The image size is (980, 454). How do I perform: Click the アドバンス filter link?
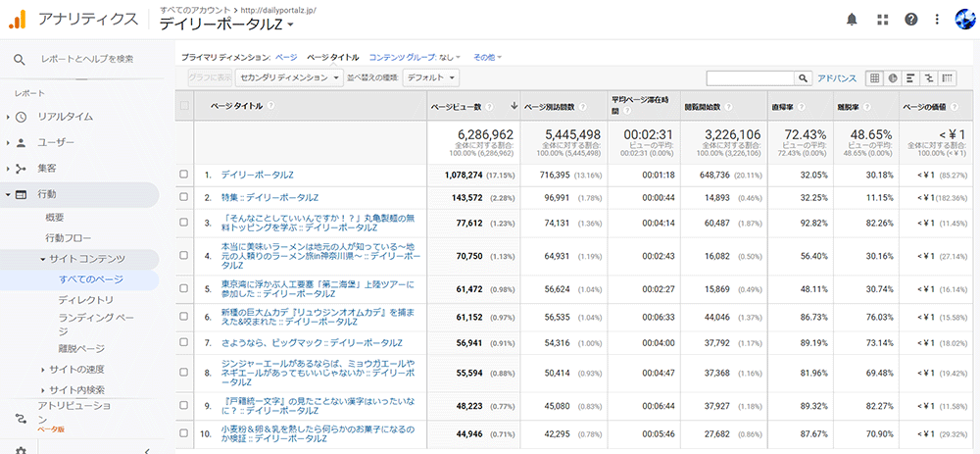(x=837, y=78)
